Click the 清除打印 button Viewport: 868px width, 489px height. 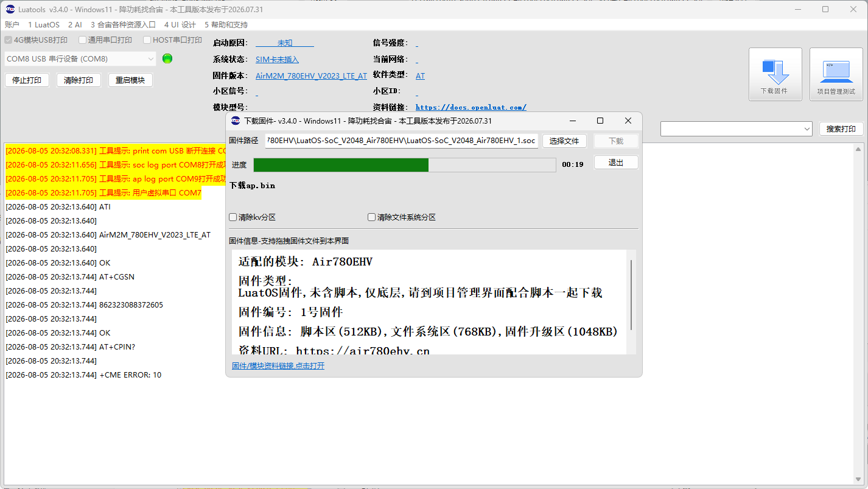coord(79,80)
